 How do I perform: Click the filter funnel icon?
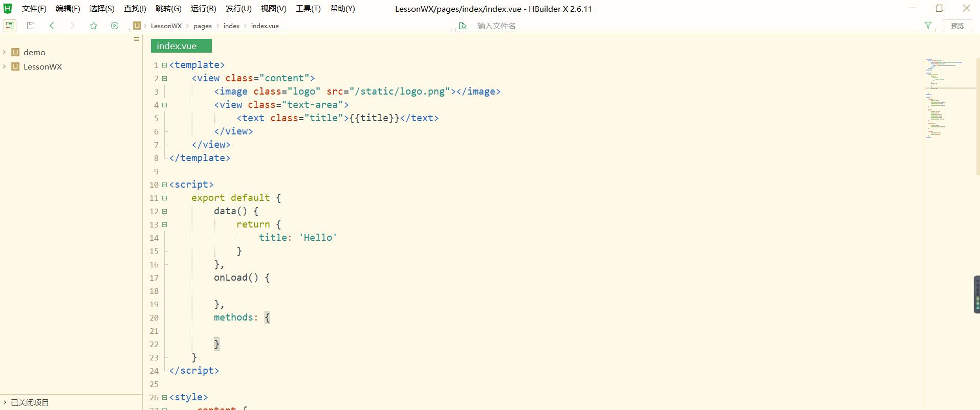[x=928, y=26]
